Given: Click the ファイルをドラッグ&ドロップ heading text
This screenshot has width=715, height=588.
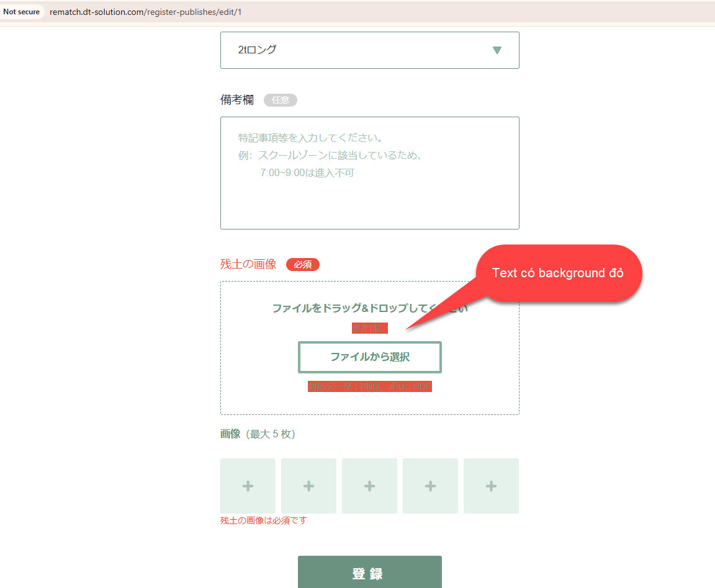Looking at the screenshot, I should coord(348,308).
